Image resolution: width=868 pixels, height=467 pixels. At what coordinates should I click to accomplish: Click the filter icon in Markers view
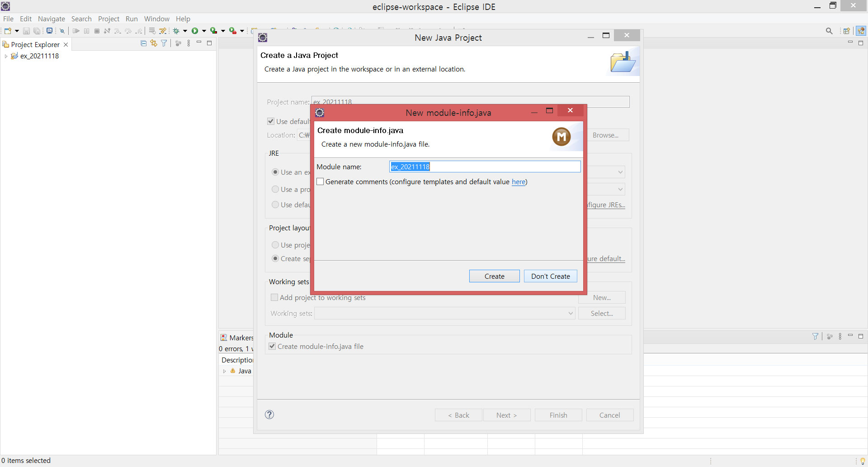(815, 336)
